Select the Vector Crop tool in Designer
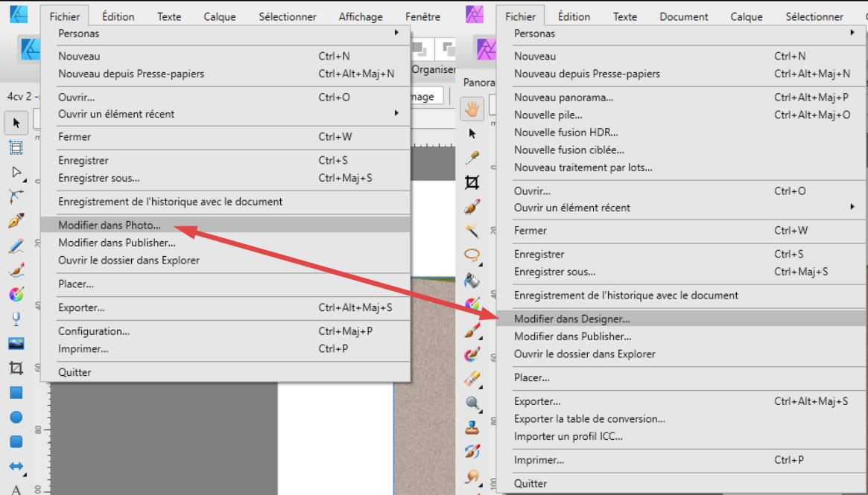The width and height of the screenshot is (868, 495). click(16, 368)
